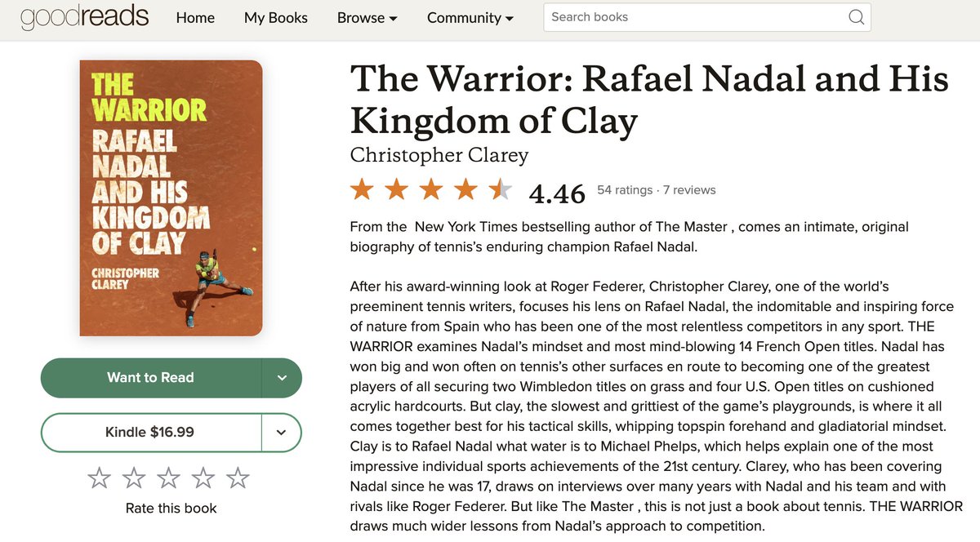The width and height of the screenshot is (980, 542).
Task: Click the Kindle $16.99 button
Action: point(151,433)
